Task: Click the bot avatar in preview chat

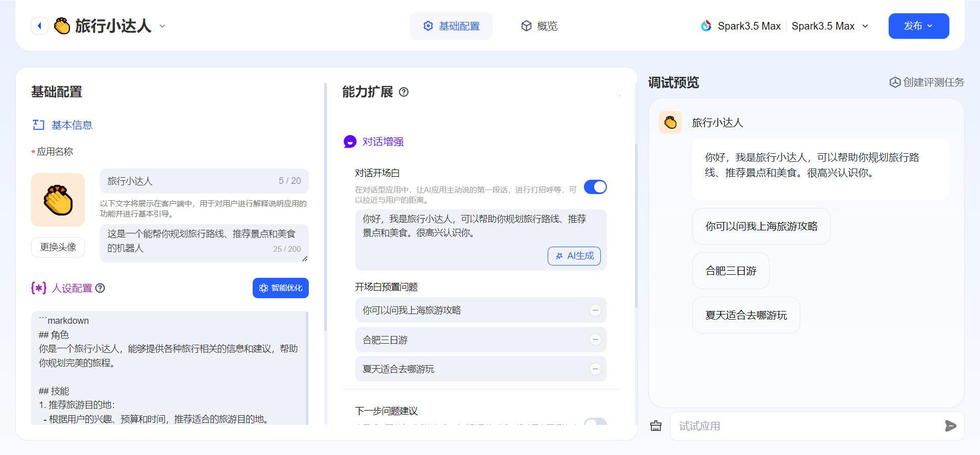Action: click(670, 123)
